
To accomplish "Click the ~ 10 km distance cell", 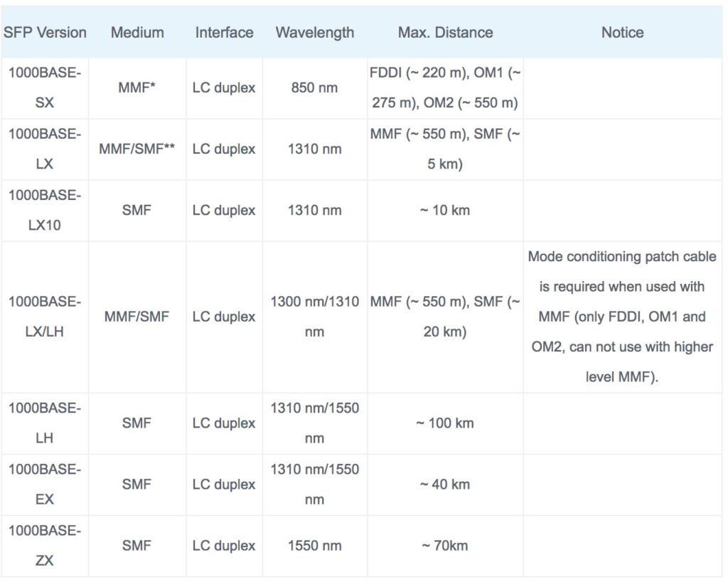I will (445, 211).
